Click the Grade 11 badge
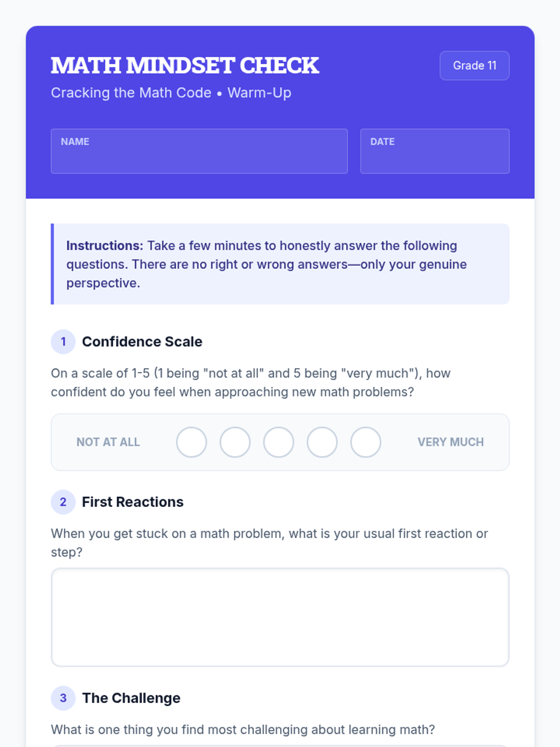The image size is (560, 747). click(474, 65)
